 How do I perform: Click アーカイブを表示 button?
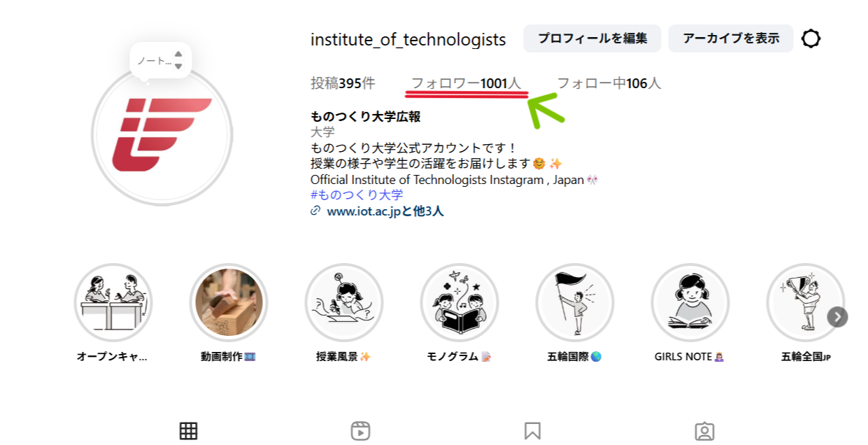(731, 38)
